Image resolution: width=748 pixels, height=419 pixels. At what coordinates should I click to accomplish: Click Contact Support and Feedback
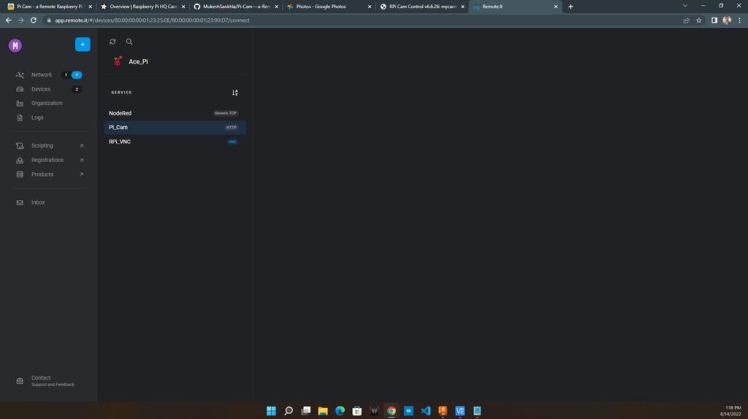click(50, 381)
